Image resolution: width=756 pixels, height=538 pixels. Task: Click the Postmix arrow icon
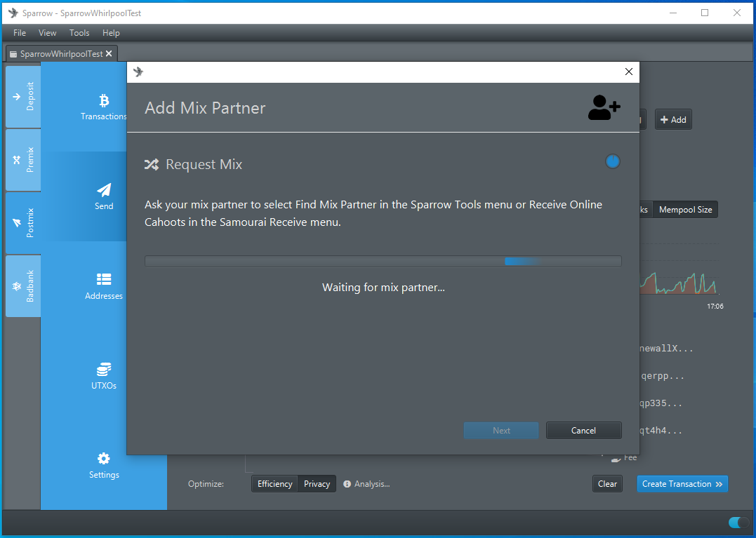16,222
